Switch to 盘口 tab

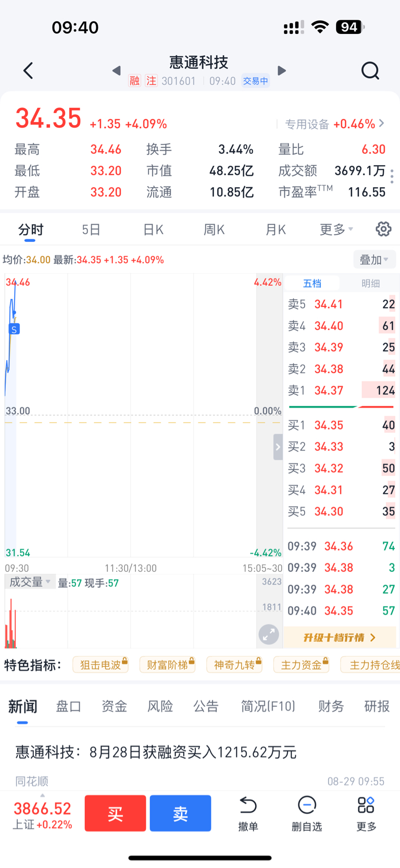point(69,706)
